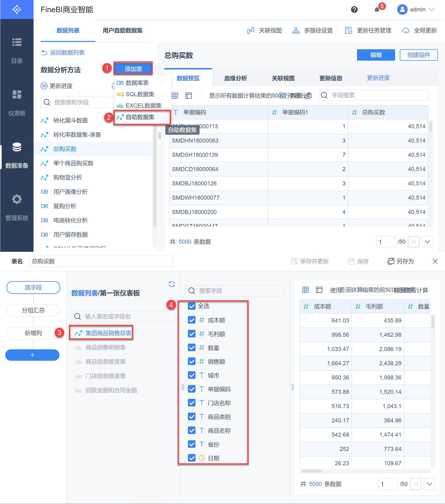Switch lower preview to field layout view
The height and width of the screenshot is (504, 445).
coord(319,290)
